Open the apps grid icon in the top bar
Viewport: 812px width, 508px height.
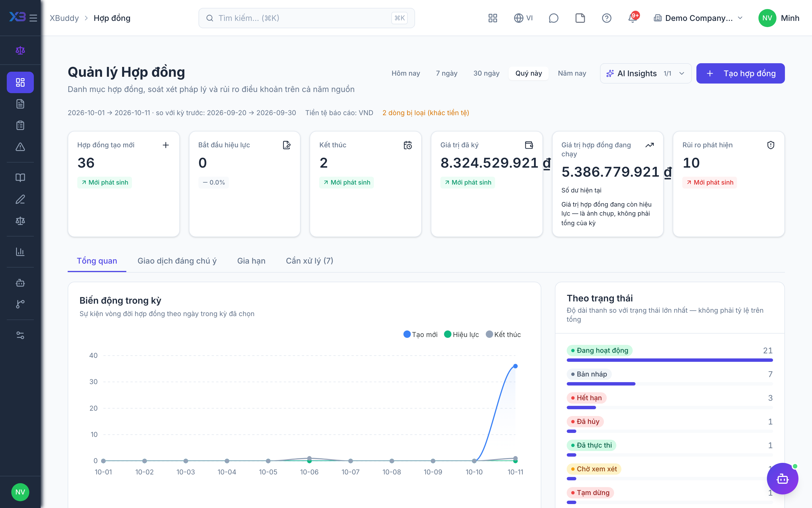[x=493, y=18]
